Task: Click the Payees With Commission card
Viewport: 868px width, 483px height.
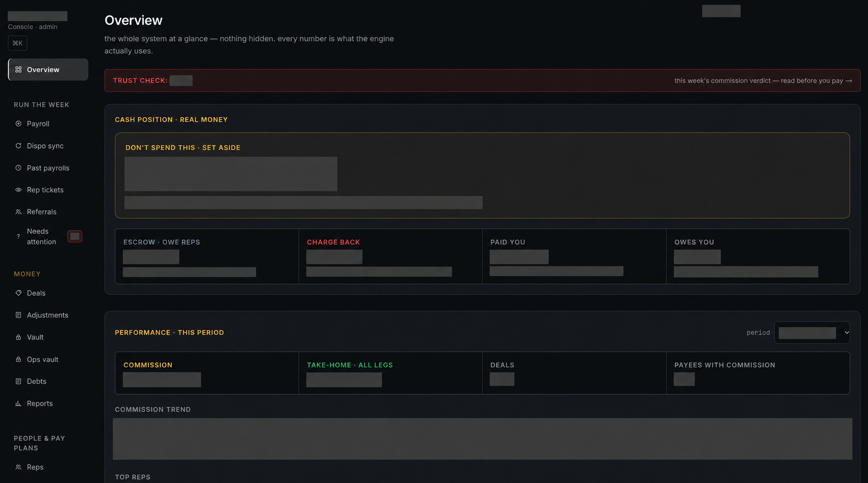Action: pyautogui.click(x=758, y=373)
